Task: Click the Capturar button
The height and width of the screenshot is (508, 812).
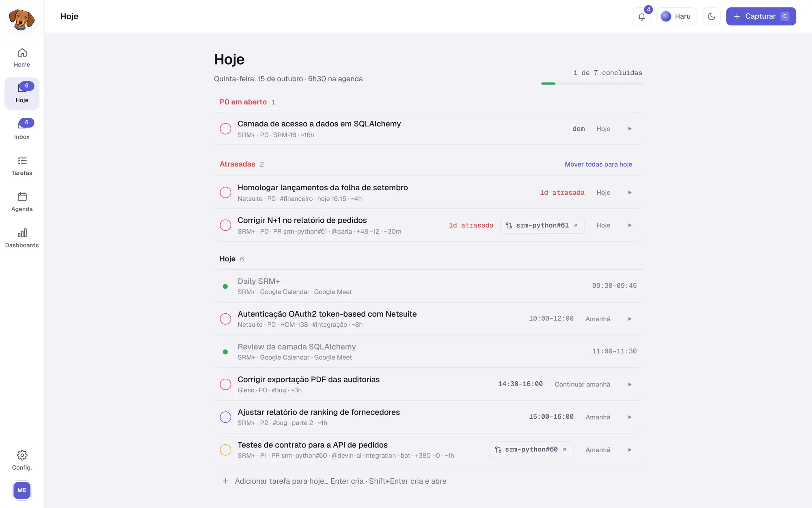Action: pos(761,17)
